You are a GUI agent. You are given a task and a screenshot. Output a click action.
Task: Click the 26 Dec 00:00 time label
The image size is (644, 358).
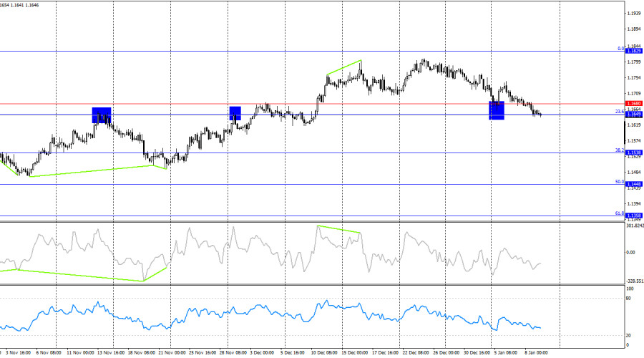coord(447,353)
